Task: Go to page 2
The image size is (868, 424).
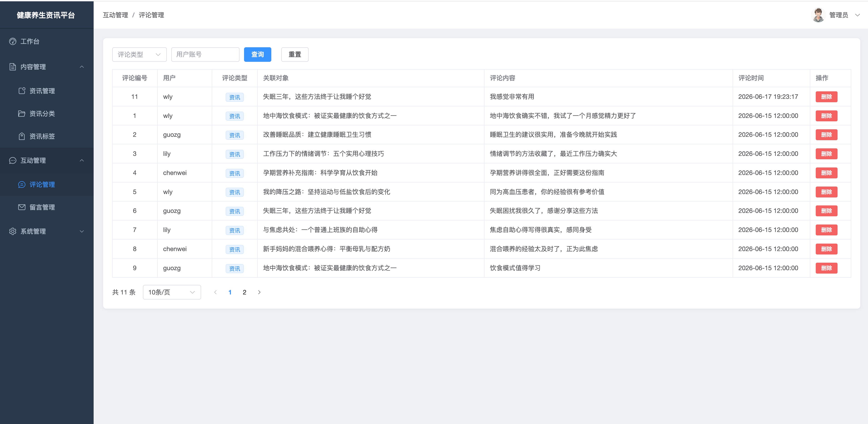Action: (244, 292)
